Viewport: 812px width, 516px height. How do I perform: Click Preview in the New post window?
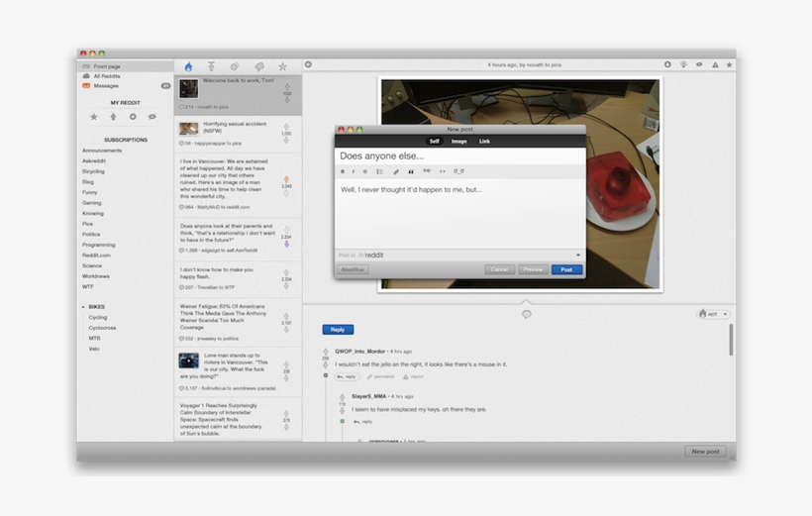pyautogui.click(x=533, y=269)
